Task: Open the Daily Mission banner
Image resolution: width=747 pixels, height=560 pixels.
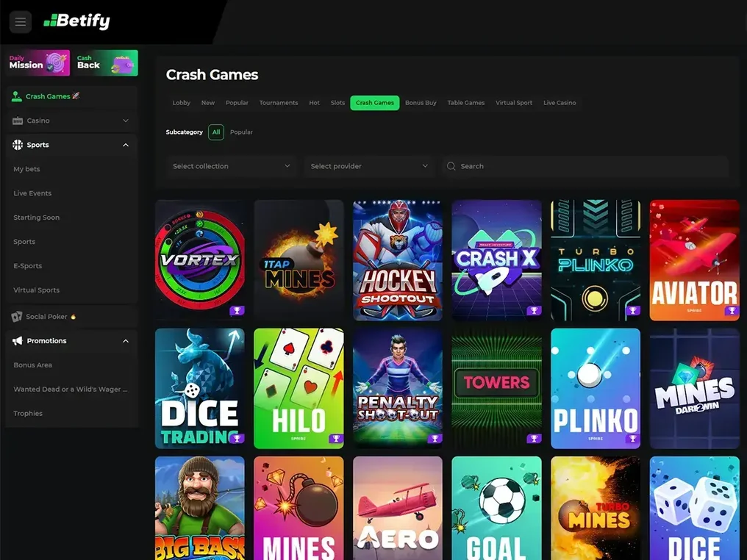Action: [38, 62]
